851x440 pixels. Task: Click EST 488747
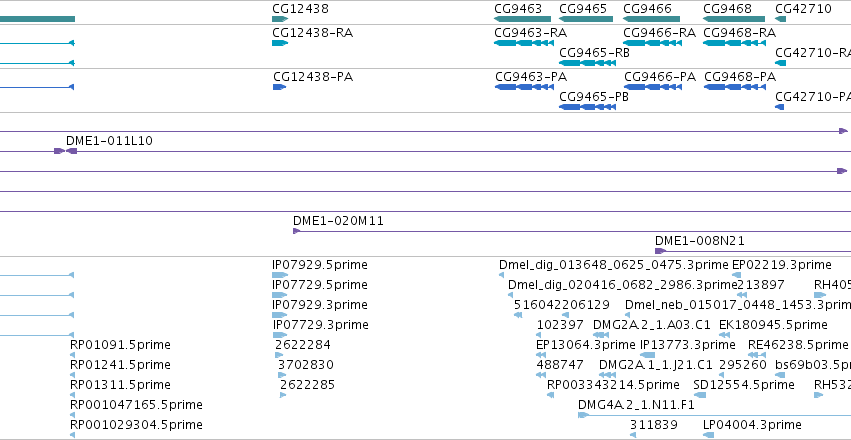[541, 375]
